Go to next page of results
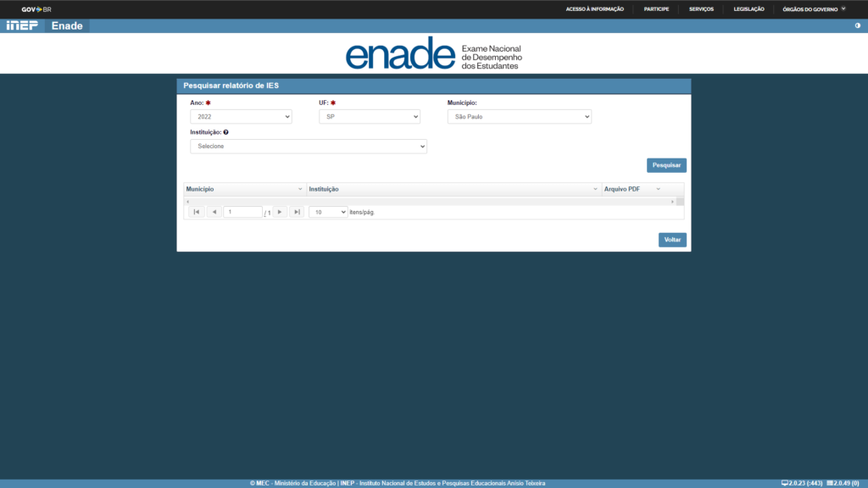The height and width of the screenshot is (488, 868). tap(280, 212)
